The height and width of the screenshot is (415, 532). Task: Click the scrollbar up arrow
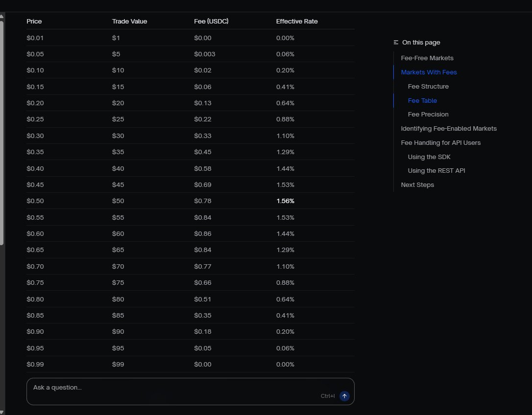[1, 16]
